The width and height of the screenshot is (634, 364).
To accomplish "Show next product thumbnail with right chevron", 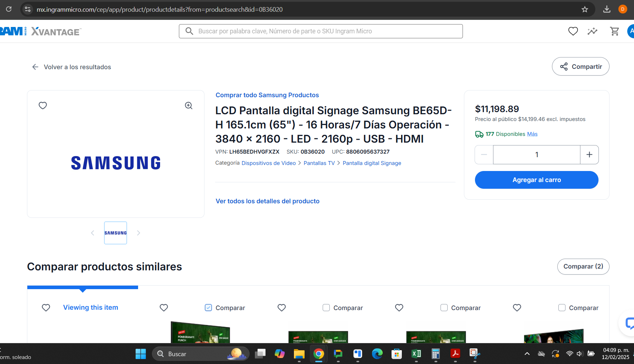I will 138,233.
